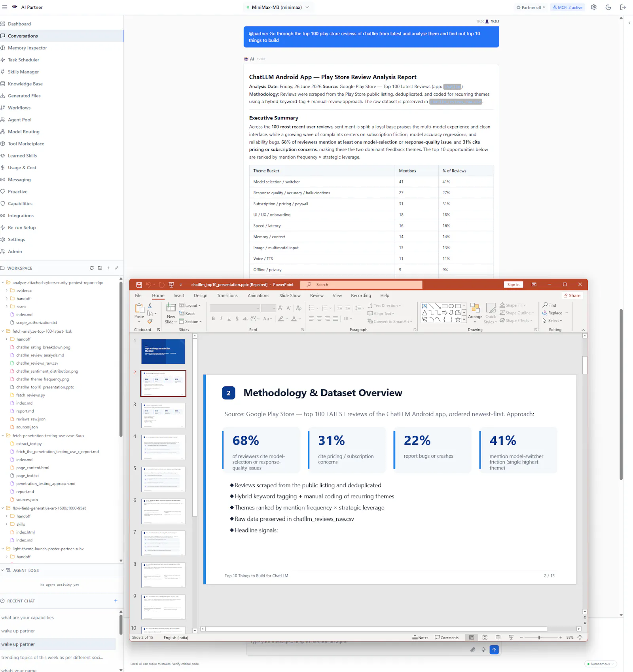This screenshot has height=672, width=633.
Task: Expand the evidence folder in workspace
Action: 7,291
